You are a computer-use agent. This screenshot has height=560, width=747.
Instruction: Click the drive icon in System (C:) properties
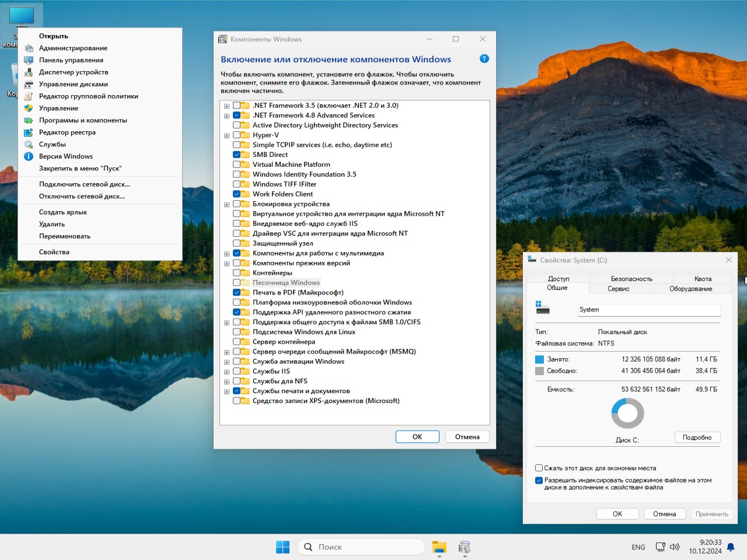pos(542,307)
